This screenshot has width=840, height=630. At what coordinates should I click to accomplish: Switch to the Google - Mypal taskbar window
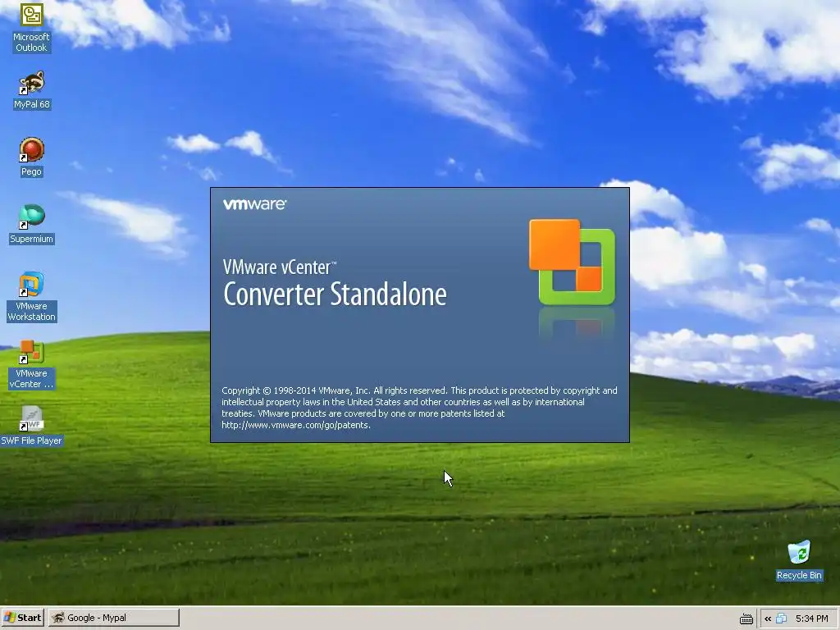tap(113, 618)
